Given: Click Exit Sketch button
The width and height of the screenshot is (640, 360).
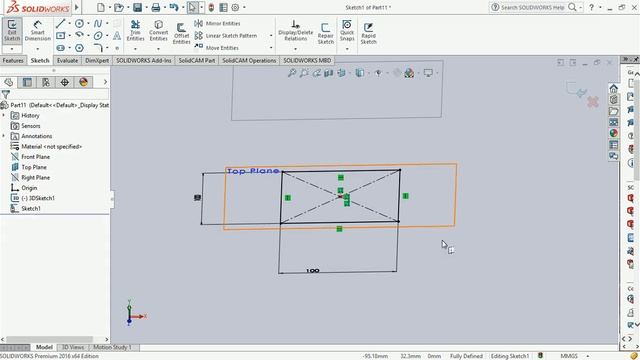Looking at the screenshot, I should [12, 30].
